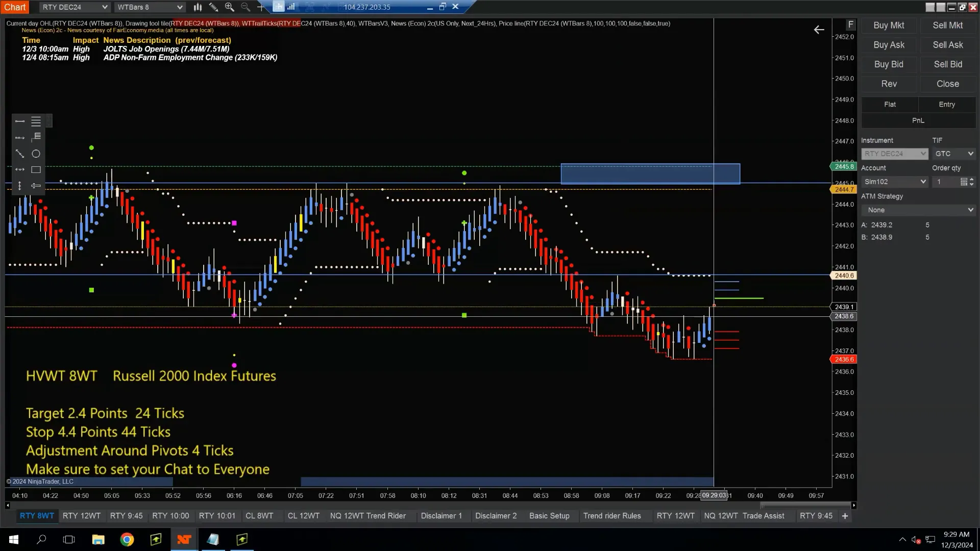The height and width of the screenshot is (551, 980).
Task: Add a new chart tab with plus
Action: [x=845, y=516]
